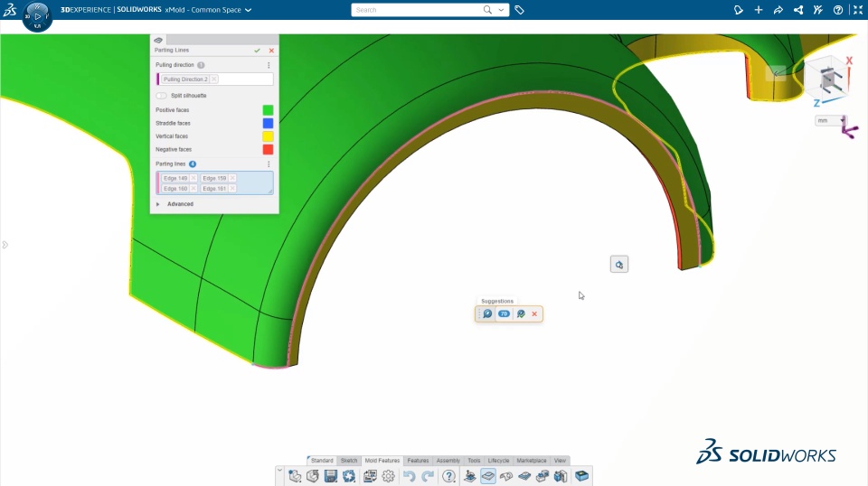Switch to the Assembly tab

(x=448, y=461)
